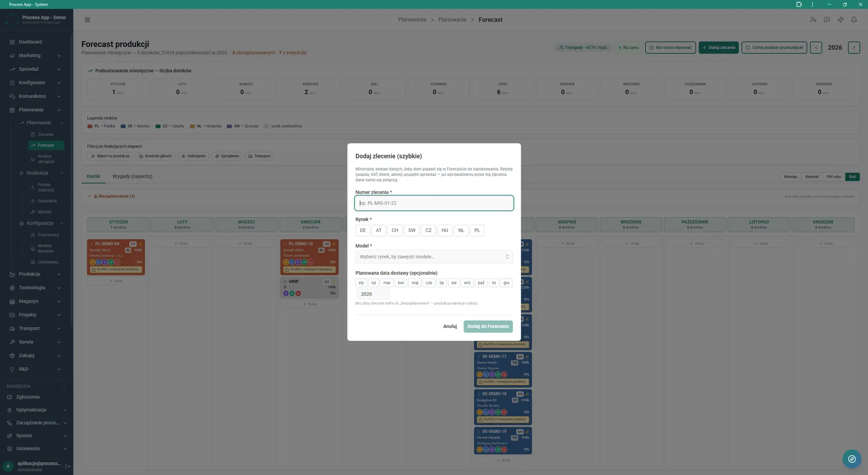Click the Projekty sidebar icon
Viewport: 868px width, 475px height.
12,315
